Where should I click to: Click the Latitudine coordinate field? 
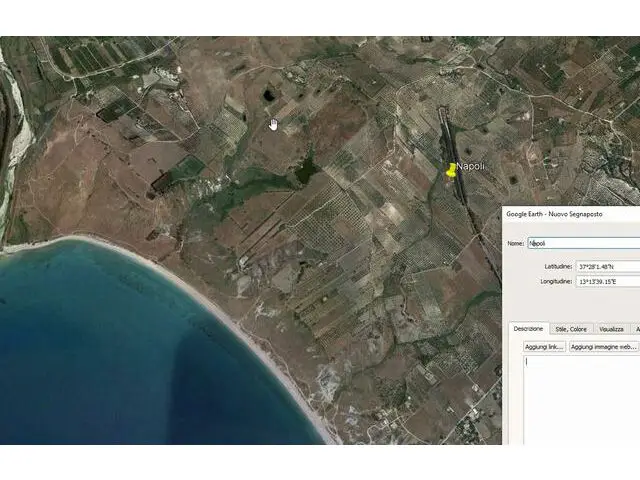tap(607, 266)
